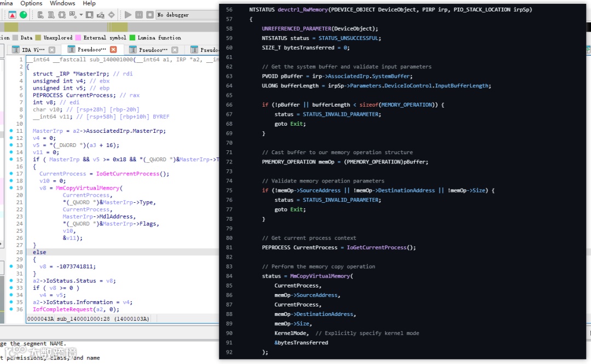Click the first gray 'C' code-view toolbar icon
591x364 pixels.
(40, 15)
